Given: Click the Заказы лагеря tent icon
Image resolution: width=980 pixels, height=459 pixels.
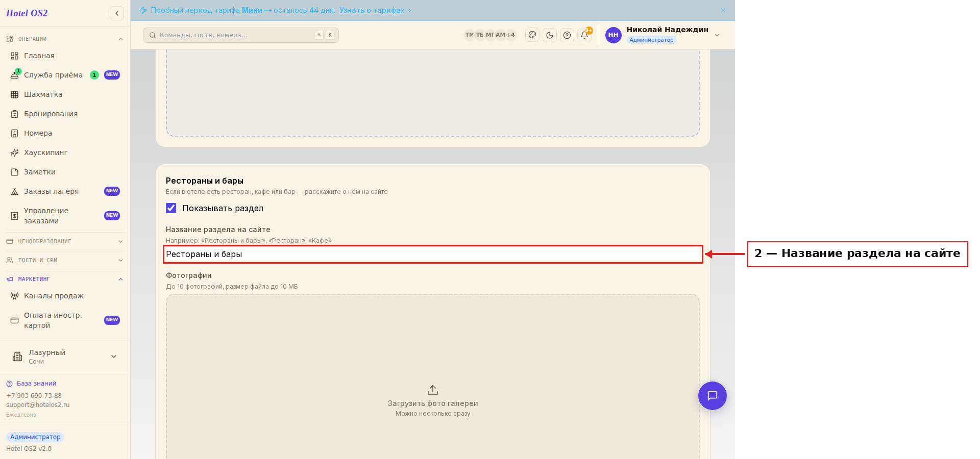Looking at the screenshot, I should tap(15, 191).
